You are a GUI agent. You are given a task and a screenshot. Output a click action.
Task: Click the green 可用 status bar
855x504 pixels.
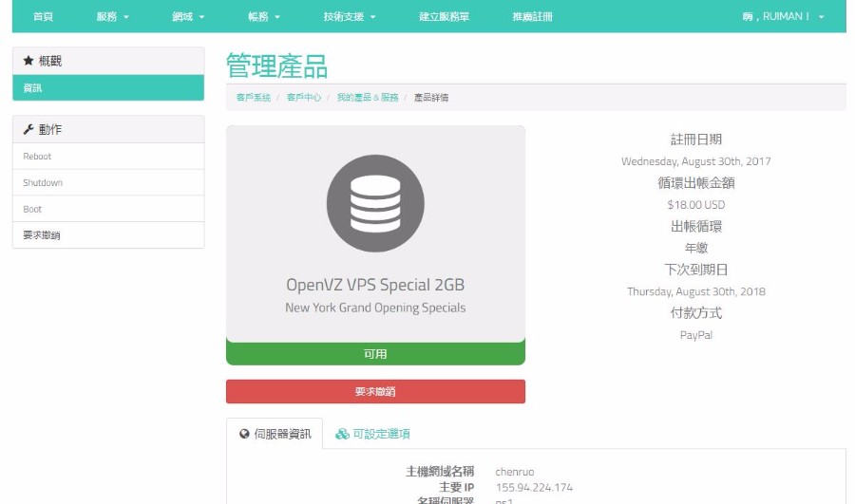(375, 354)
